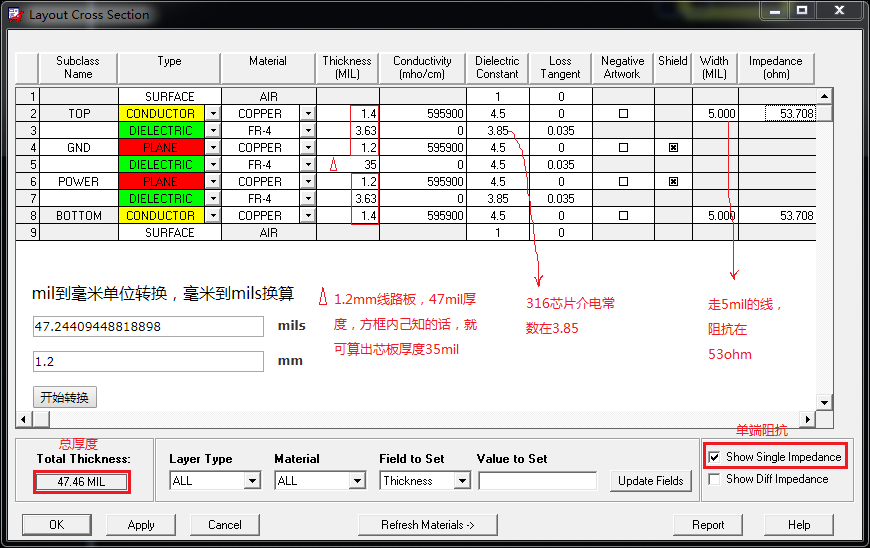Screen dimensions: 870x548
Task: Click the Layout Cross Section title bar icon
Action: click(14, 14)
